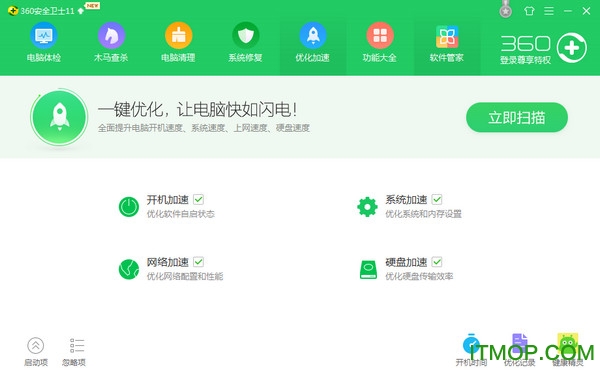
Task: Click the upgrade arrow beside 360安全卫士11
Action: (x=81, y=11)
